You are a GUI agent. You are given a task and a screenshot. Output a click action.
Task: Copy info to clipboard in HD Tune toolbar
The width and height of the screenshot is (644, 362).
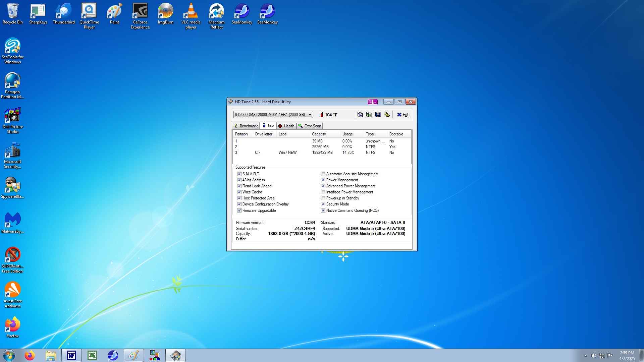360,115
